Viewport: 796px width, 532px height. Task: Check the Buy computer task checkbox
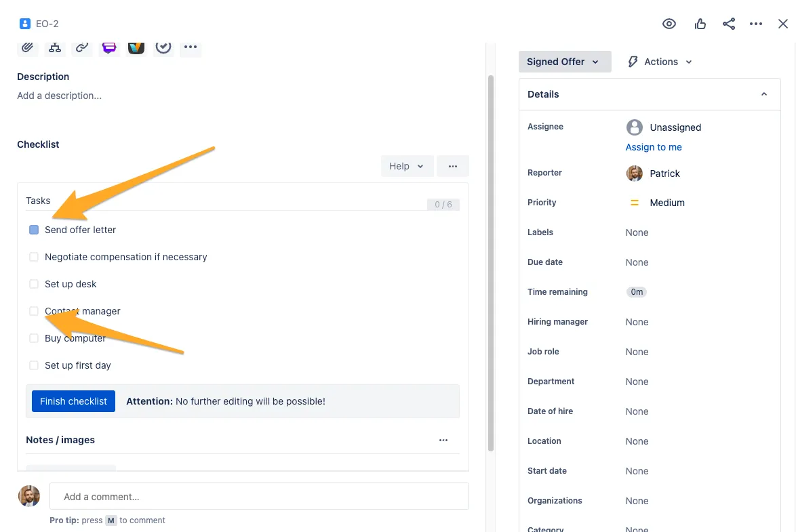point(34,338)
